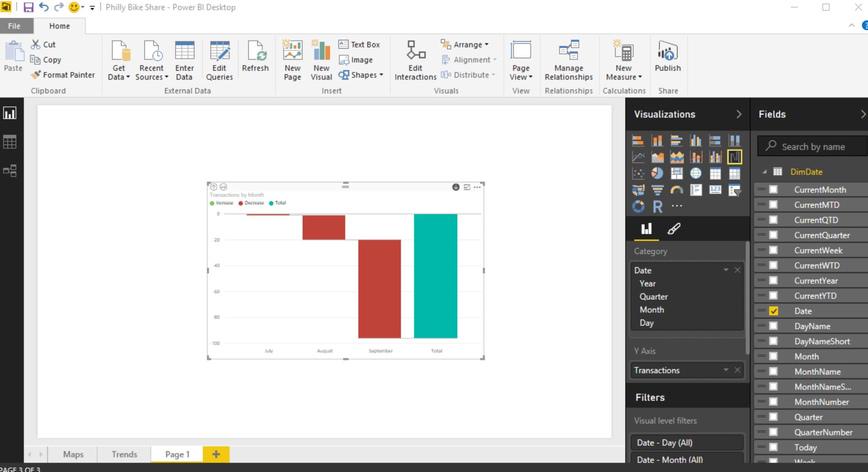Select the R script visual icon
This screenshot has height=472, width=868.
point(657,207)
